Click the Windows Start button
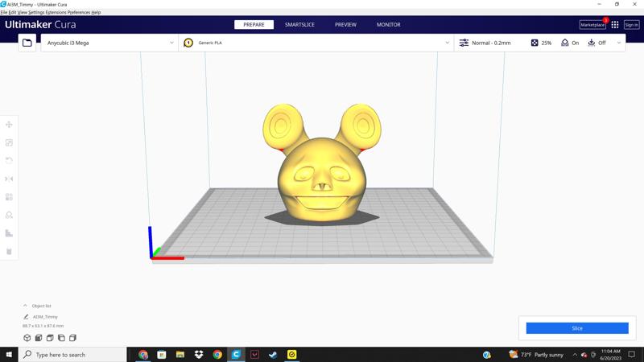This screenshot has height=362, width=644. click(x=9, y=355)
